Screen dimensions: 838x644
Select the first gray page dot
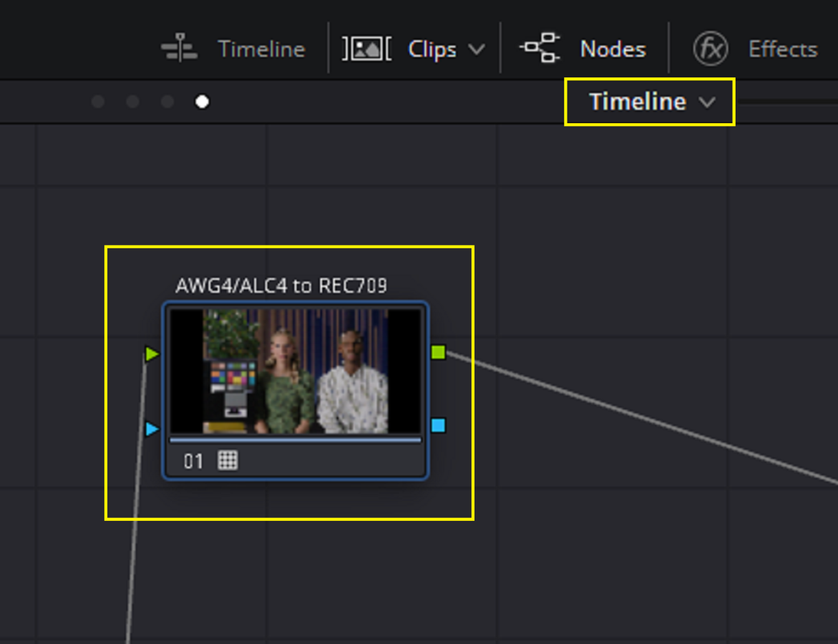(97, 101)
